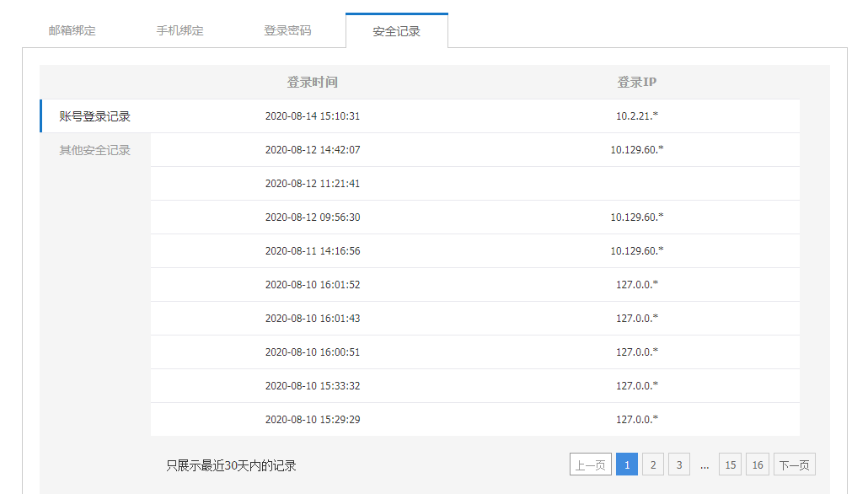This screenshot has height=494, width=868.
Task: Click the 登录时间 column header
Action: click(x=312, y=82)
